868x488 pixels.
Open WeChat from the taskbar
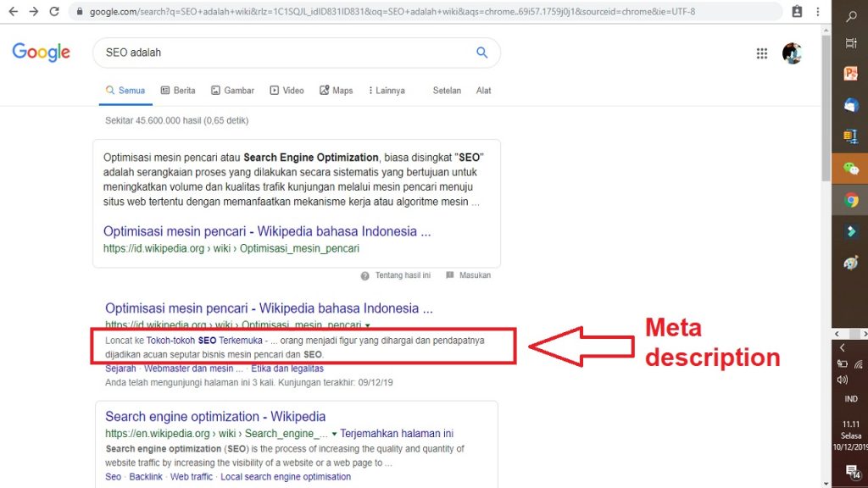pos(851,169)
